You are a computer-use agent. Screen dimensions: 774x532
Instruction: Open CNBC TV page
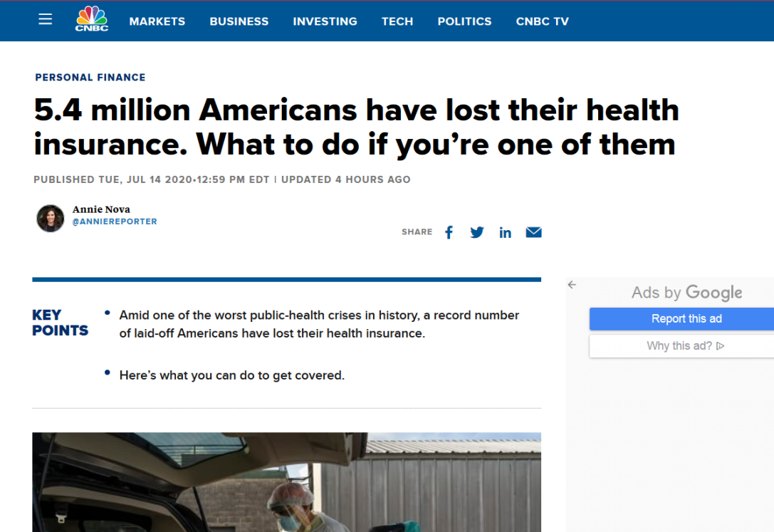click(x=542, y=21)
